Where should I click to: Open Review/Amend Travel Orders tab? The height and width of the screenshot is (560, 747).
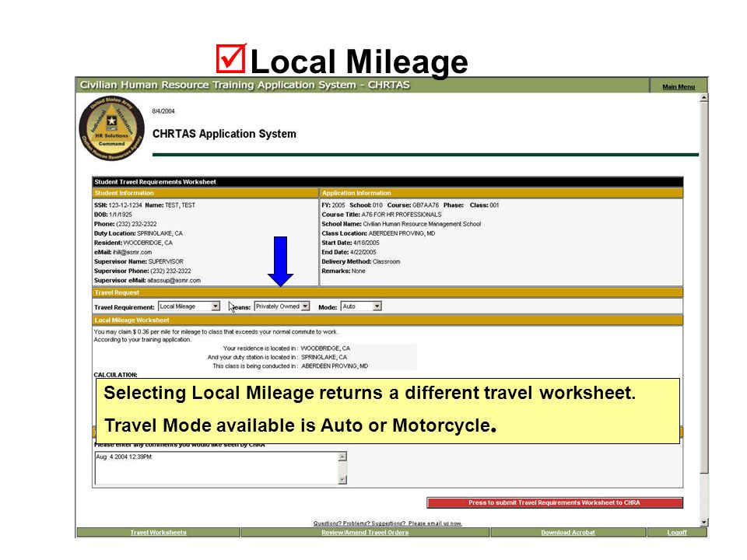(365, 532)
